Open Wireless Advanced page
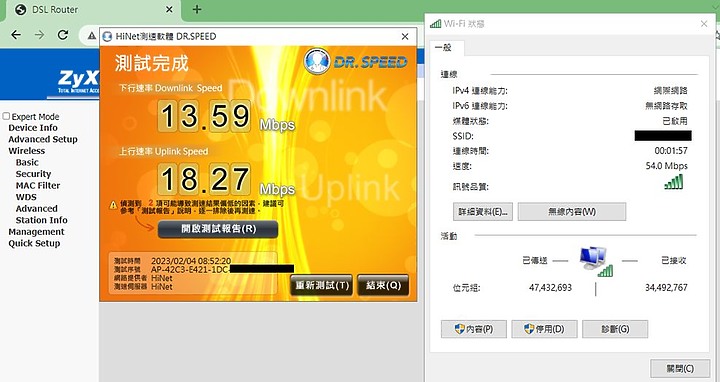The image size is (720, 382). point(36,208)
